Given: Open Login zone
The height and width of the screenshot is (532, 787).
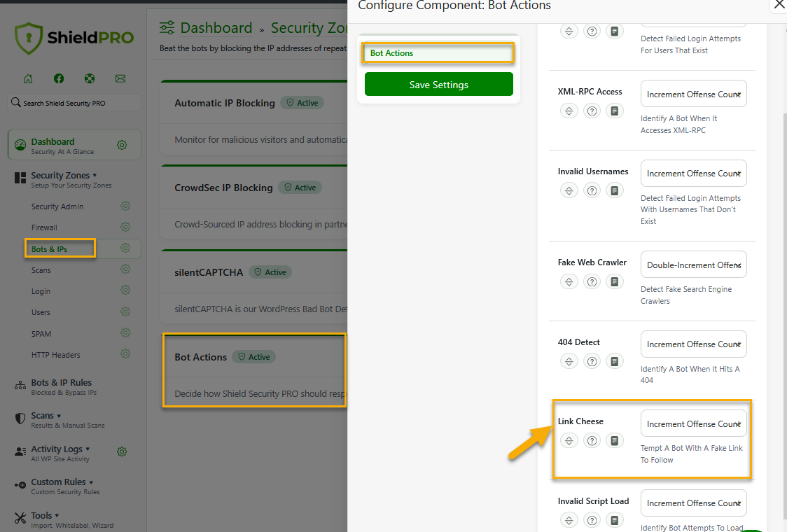Looking at the screenshot, I should click(x=41, y=291).
